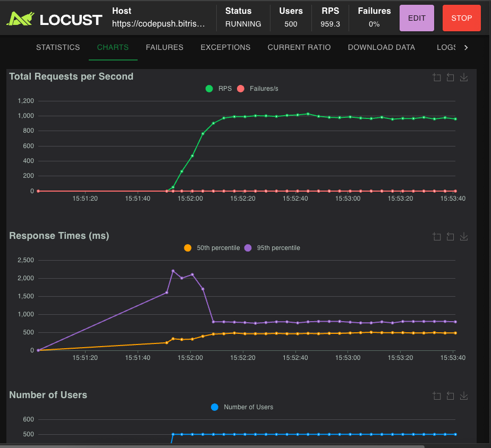Go to the Current Ratio tab

(x=299, y=47)
